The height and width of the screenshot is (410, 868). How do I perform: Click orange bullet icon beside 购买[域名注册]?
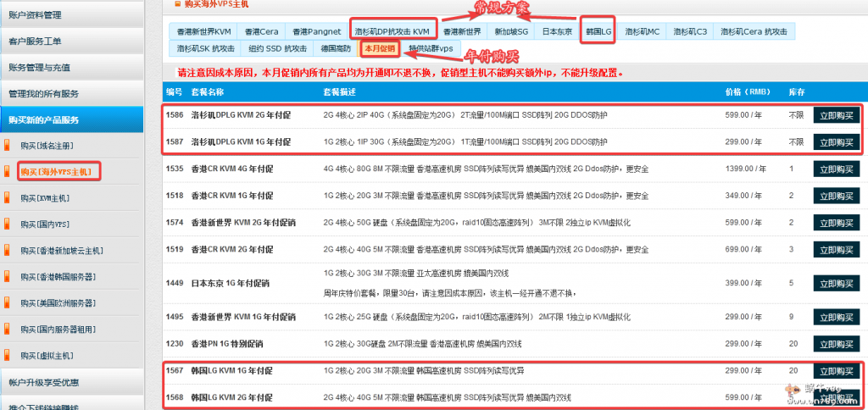coord(6,146)
